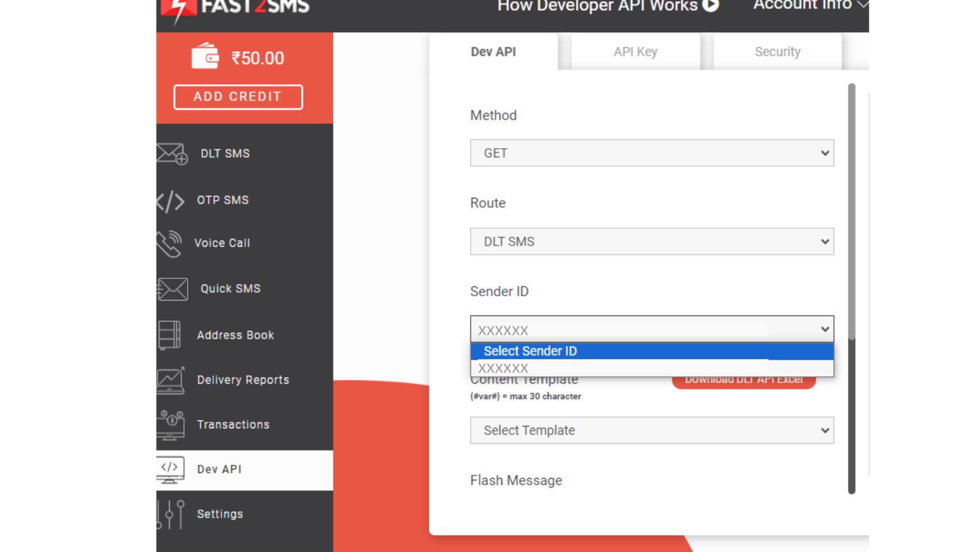Expand Account Info menu
This screenshot has width=980, height=552.
point(810,5)
